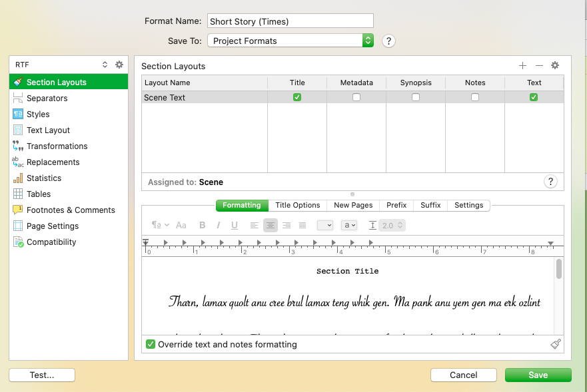Open the Save To Project Formats dropdown
Image resolution: width=587 pixels, height=392 pixels.
(x=291, y=41)
